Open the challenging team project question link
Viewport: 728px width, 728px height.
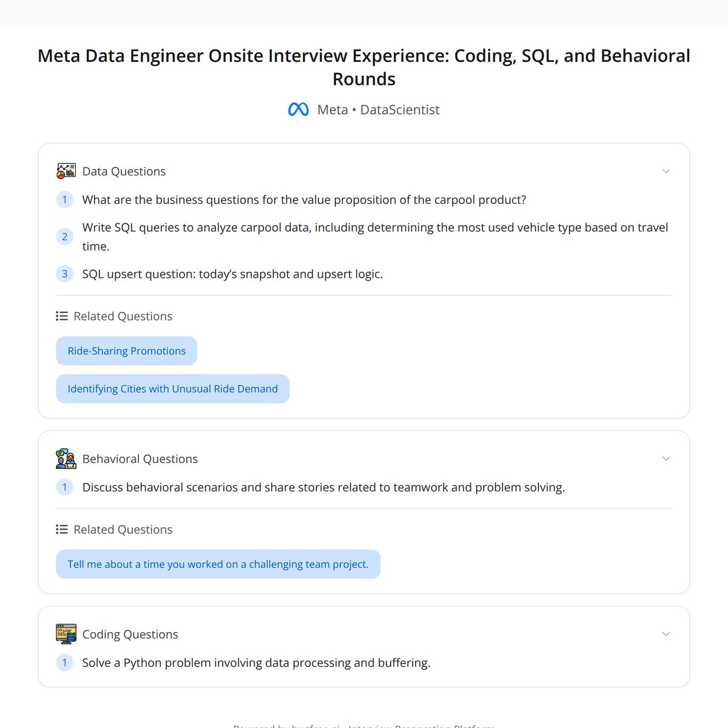pos(218,564)
